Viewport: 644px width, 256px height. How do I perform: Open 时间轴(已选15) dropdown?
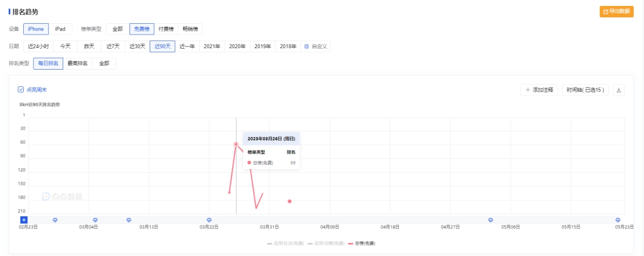[x=586, y=90]
